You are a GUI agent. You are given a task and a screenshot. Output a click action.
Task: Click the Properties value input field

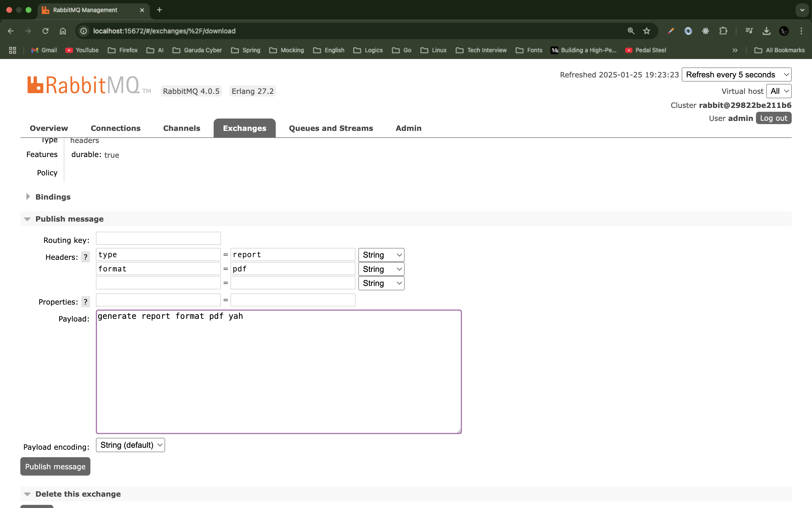[293, 300]
